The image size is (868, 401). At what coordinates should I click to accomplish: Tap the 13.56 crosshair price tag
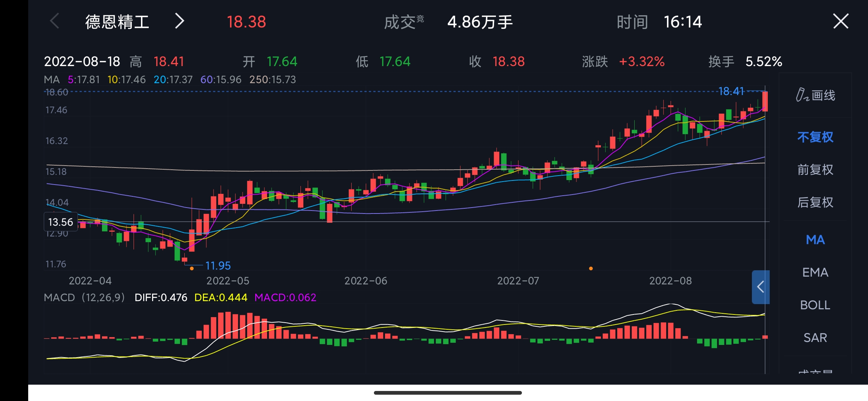coord(60,221)
